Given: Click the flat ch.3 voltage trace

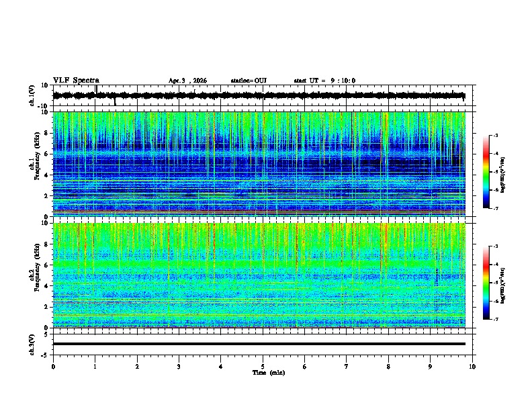Looking at the screenshot, I should point(259,344).
